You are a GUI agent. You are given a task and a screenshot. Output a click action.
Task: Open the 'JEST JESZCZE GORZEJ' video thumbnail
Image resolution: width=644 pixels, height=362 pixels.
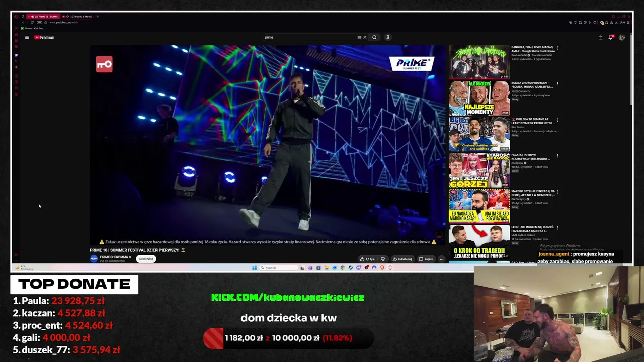[479, 170]
